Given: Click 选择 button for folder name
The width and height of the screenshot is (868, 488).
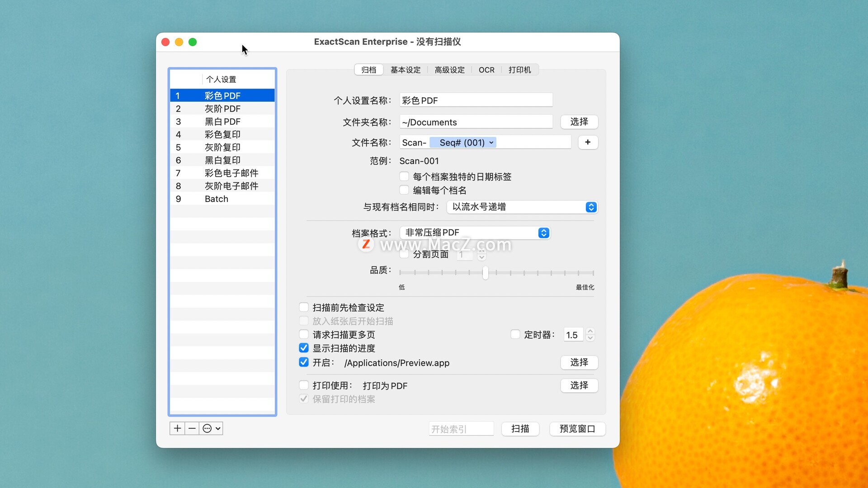Looking at the screenshot, I should (x=579, y=122).
